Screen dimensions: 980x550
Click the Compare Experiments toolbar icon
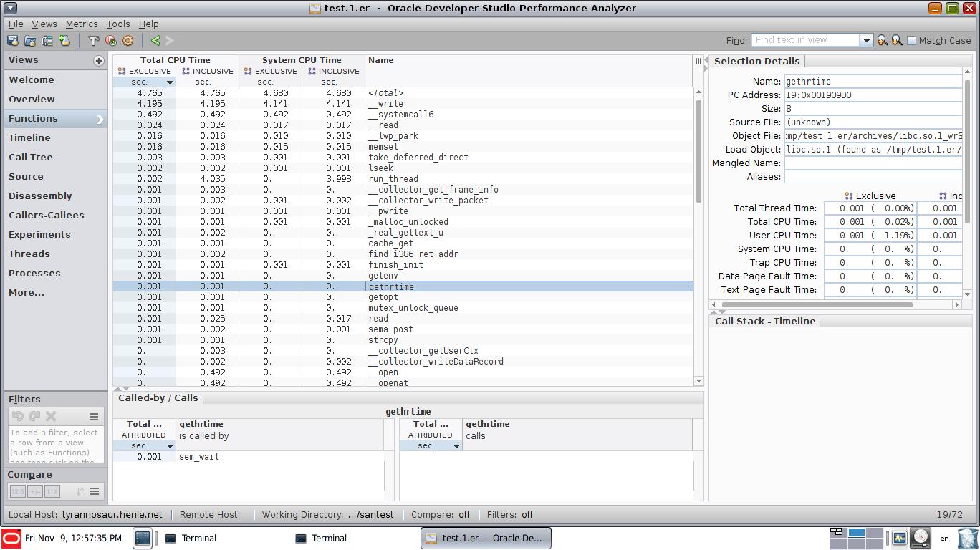coord(47,41)
